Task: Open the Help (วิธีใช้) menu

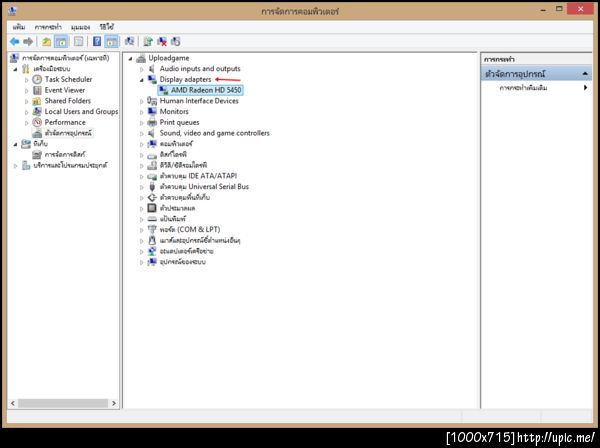Action: coord(107,27)
